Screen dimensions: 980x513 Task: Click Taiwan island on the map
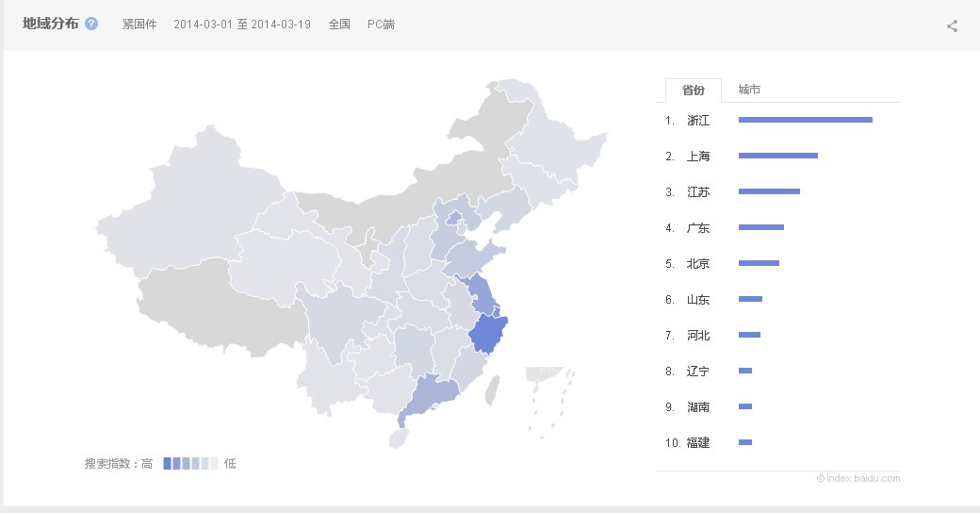tap(493, 389)
